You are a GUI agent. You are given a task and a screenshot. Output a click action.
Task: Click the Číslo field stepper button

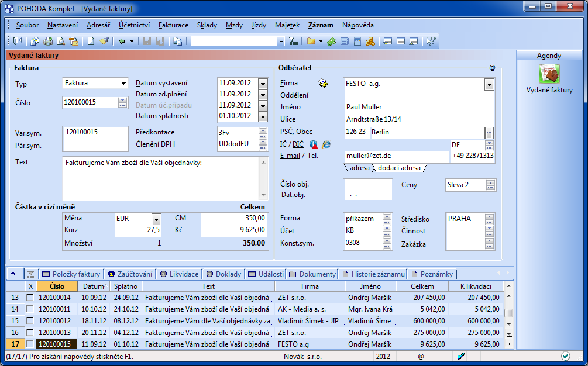[123, 102]
